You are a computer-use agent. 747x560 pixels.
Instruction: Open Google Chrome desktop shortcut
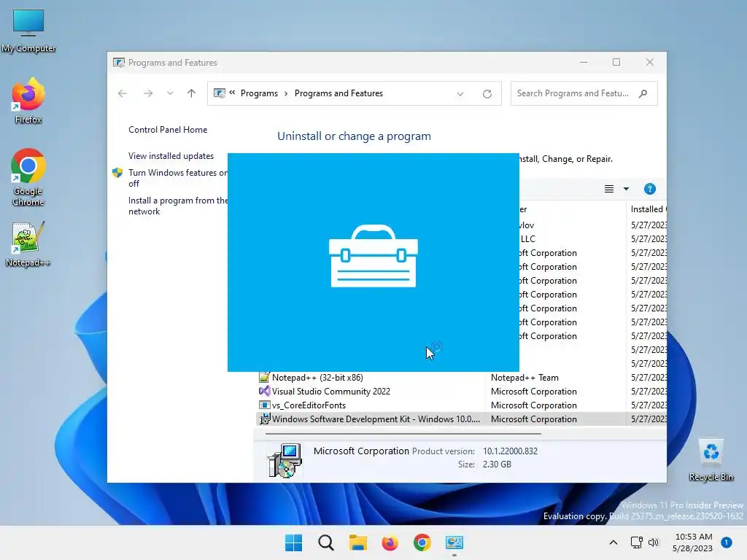28,178
